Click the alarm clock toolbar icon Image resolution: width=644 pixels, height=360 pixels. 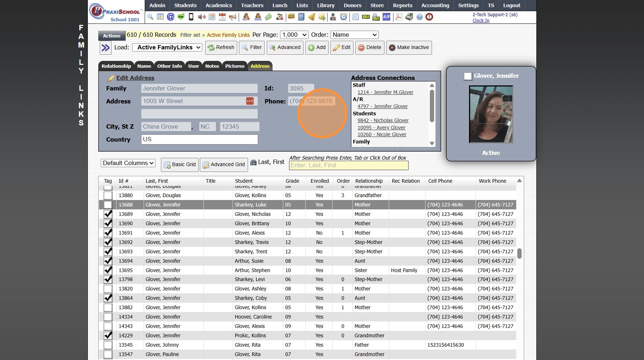click(x=343, y=17)
